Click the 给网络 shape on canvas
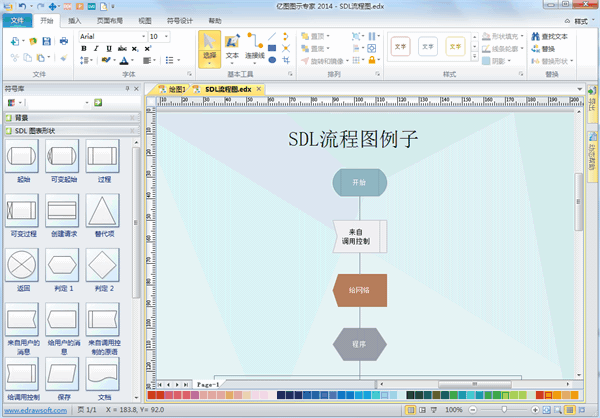 coord(359,291)
